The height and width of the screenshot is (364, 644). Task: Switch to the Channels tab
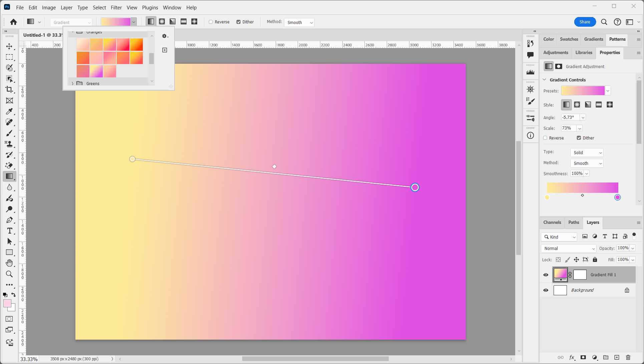[x=552, y=222]
